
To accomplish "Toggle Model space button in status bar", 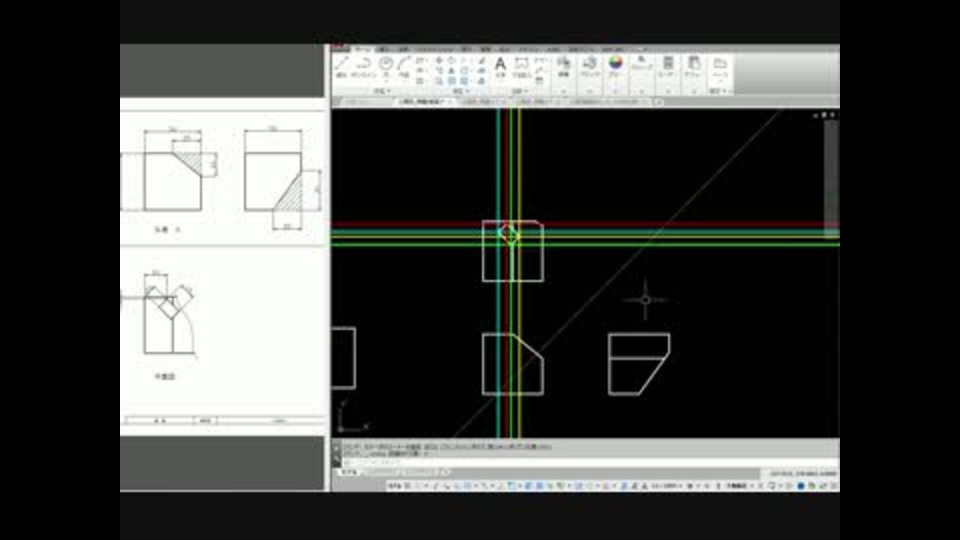I will coord(394,486).
